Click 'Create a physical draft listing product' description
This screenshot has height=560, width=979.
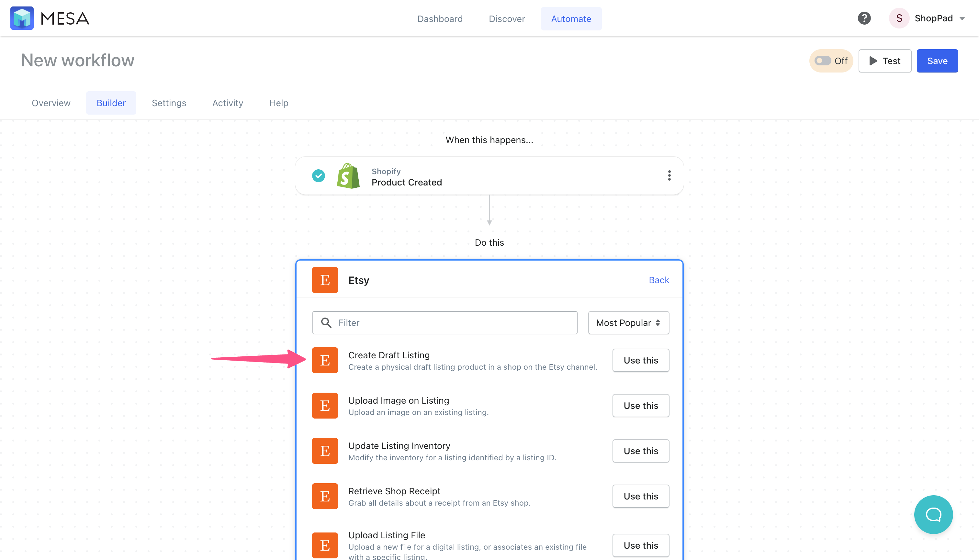click(473, 367)
